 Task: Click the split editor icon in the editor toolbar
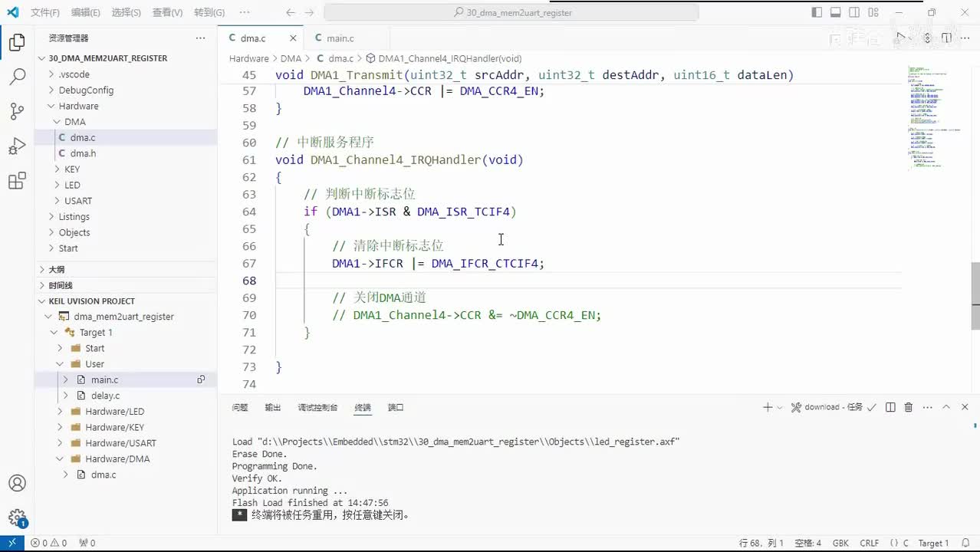pos(946,38)
